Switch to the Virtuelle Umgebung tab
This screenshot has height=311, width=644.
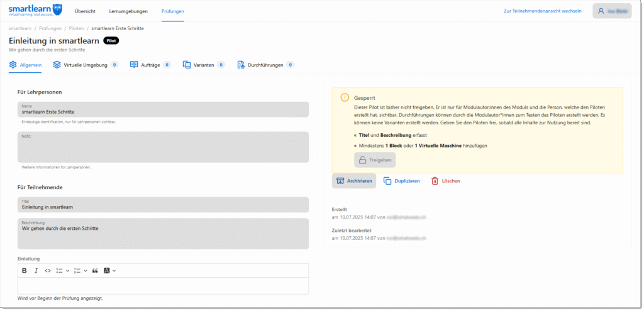[85, 65]
